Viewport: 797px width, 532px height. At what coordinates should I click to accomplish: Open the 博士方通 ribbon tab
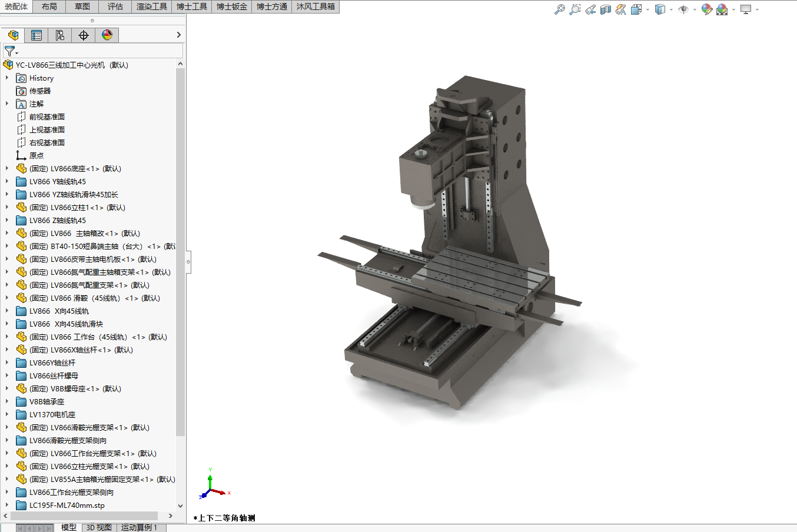[x=272, y=6]
